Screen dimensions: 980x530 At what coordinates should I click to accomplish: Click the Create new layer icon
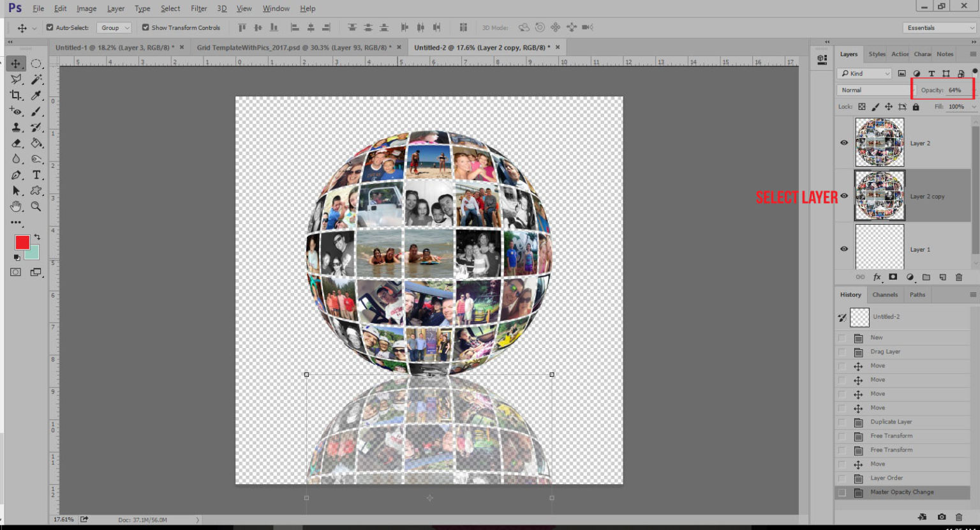click(x=942, y=276)
